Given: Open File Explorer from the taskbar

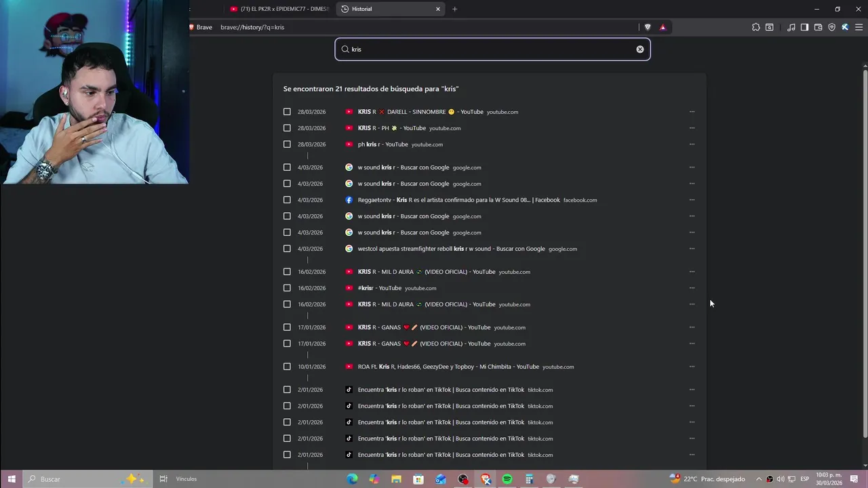Looking at the screenshot, I should [x=396, y=479].
